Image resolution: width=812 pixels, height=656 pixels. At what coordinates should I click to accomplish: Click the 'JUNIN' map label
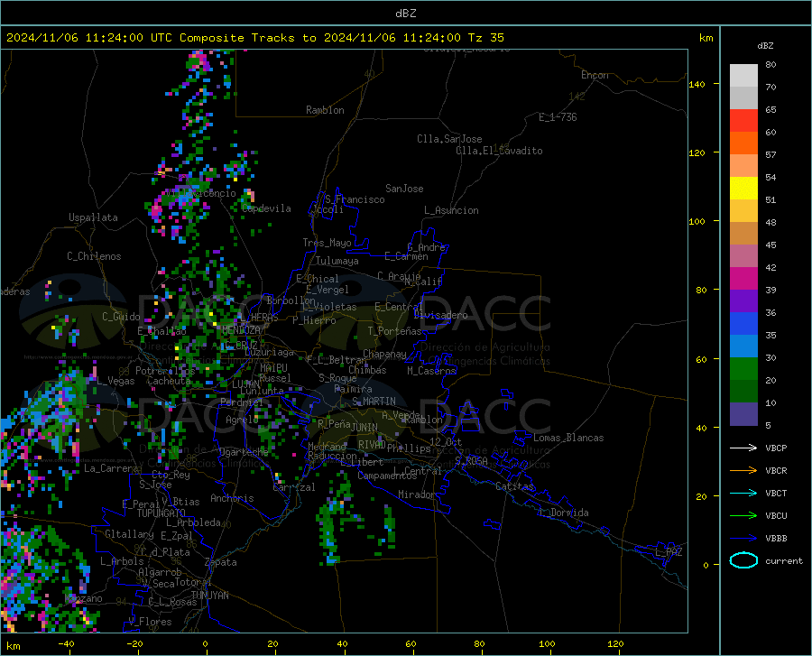tap(364, 427)
